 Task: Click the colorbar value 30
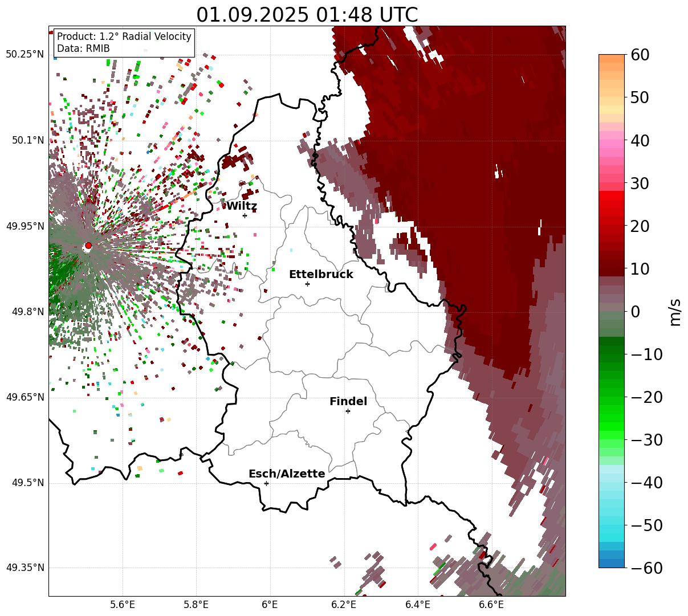click(x=640, y=183)
